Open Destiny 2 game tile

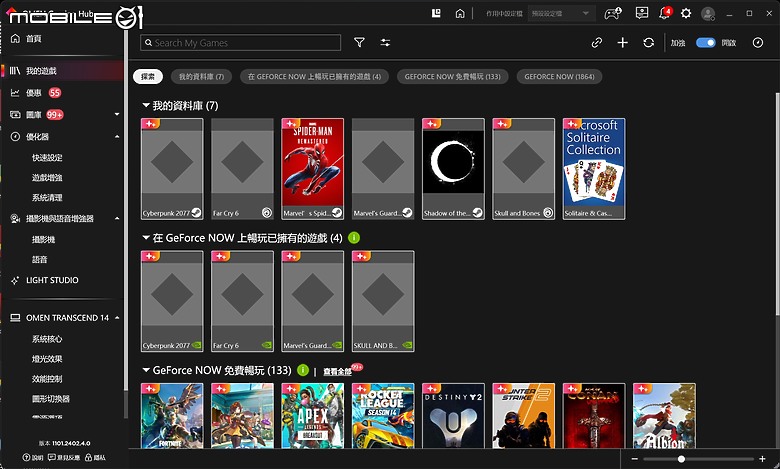(x=453, y=416)
